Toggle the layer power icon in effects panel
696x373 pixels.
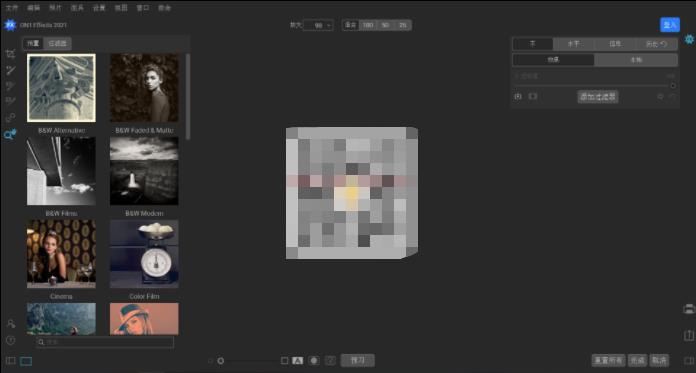click(518, 96)
